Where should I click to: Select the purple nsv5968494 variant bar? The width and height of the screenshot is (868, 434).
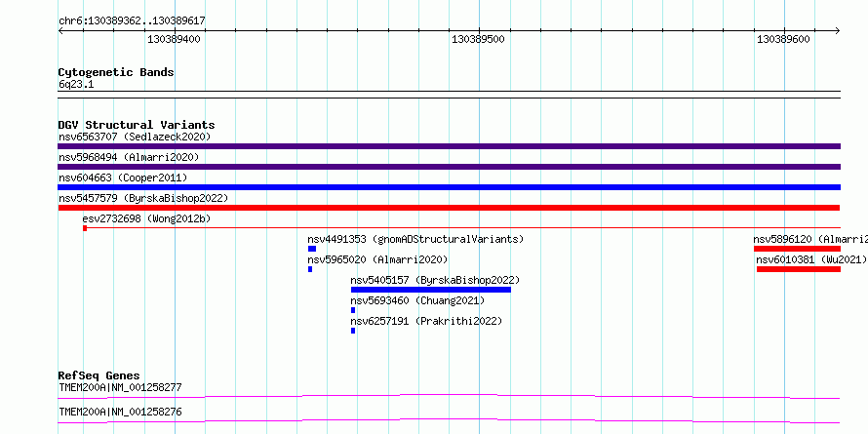pyautogui.click(x=449, y=167)
